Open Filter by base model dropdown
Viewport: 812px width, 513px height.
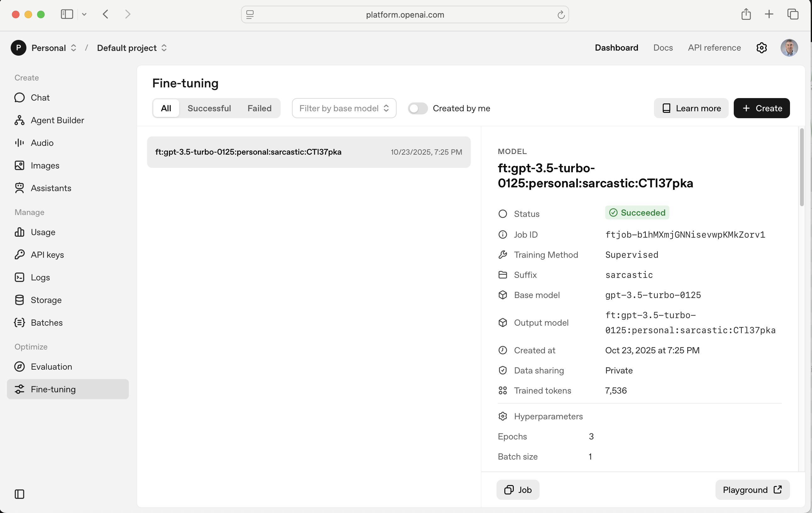pyautogui.click(x=344, y=108)
